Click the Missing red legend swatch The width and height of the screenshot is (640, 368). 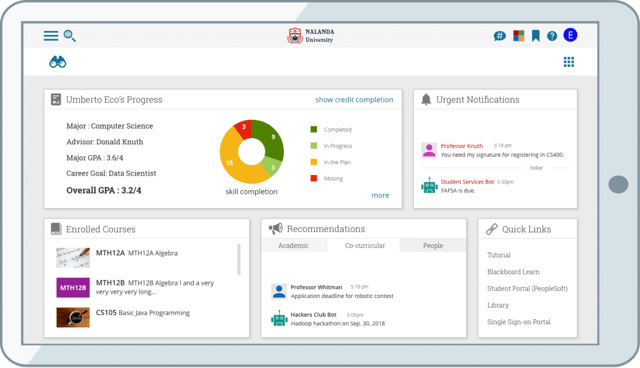click(x=313, y=178)
